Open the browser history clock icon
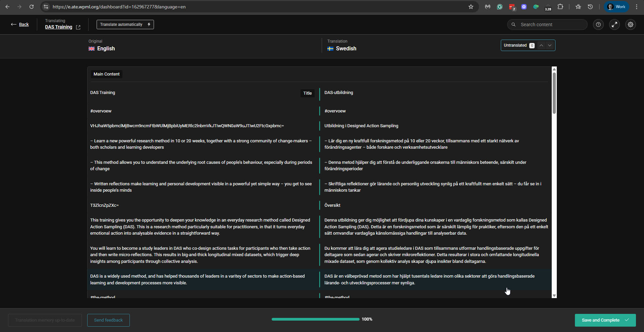Image resolution: width=644 pixels, height=332 pixels. (590, 7)
